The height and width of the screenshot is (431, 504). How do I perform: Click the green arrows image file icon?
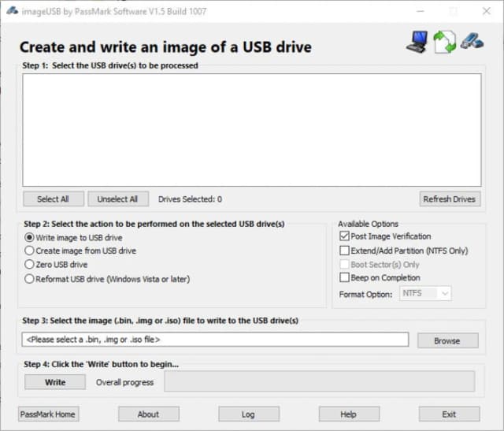coord(445,42)
